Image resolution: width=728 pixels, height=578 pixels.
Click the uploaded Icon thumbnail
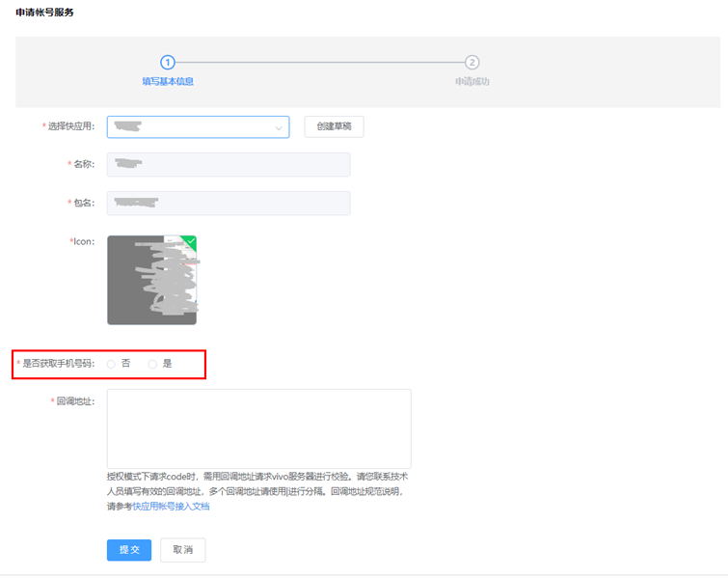coord(151,280)
